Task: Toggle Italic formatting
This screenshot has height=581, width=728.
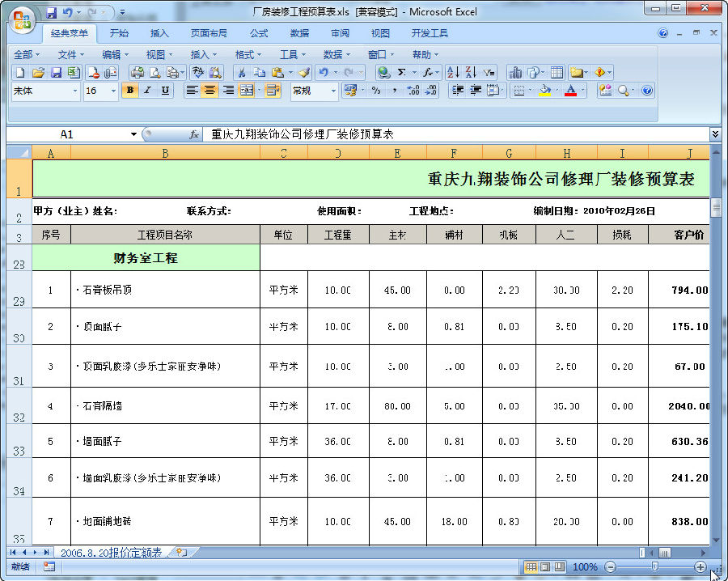Action: pos(146,90)
